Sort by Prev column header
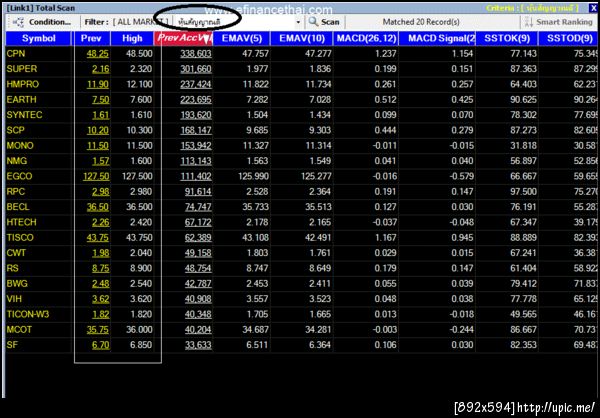 tap(92, 38)
